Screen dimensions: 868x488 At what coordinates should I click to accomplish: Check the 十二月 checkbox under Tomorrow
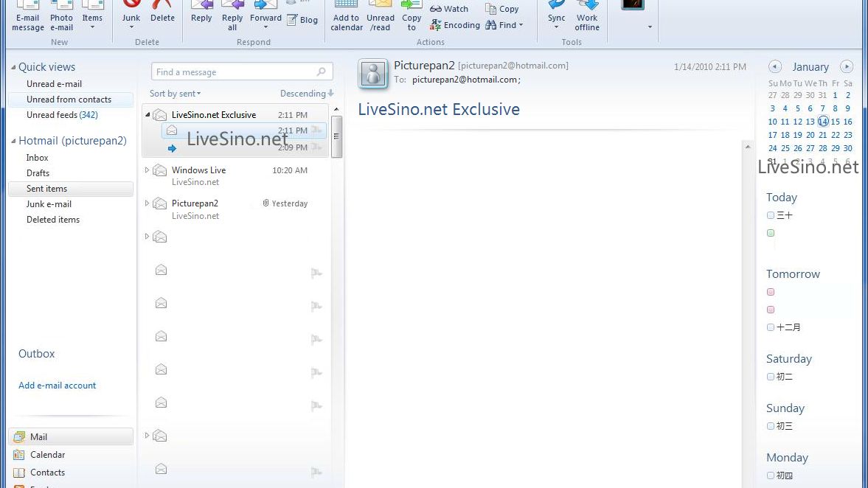(x=770, y=327)
